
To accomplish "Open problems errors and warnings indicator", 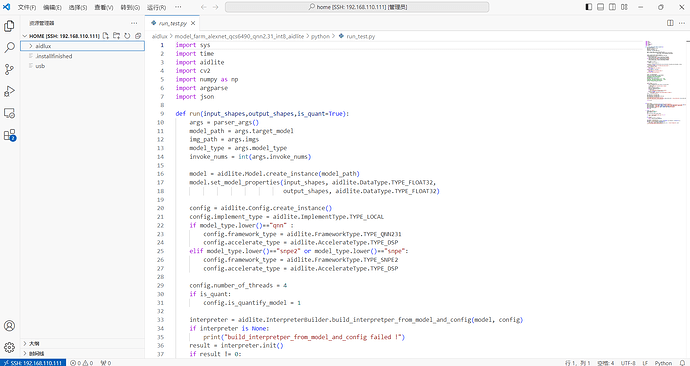I will [82, 363].
